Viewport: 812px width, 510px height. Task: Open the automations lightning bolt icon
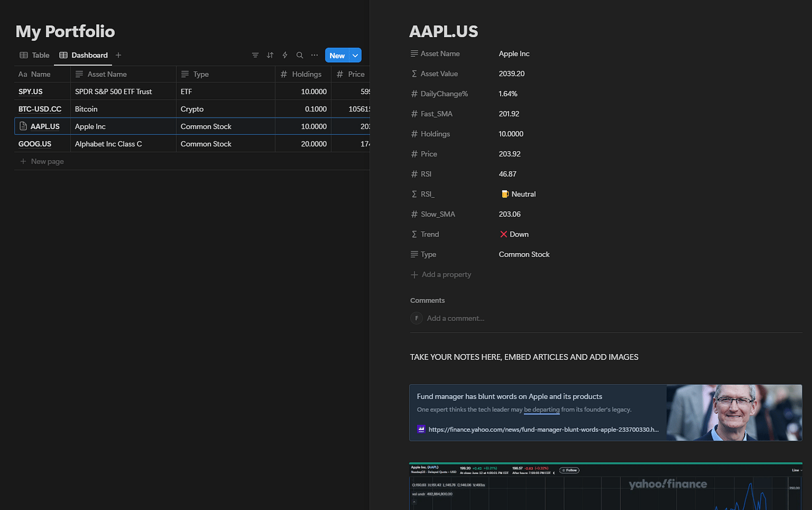pyautogui.click(x=285, y=55)
